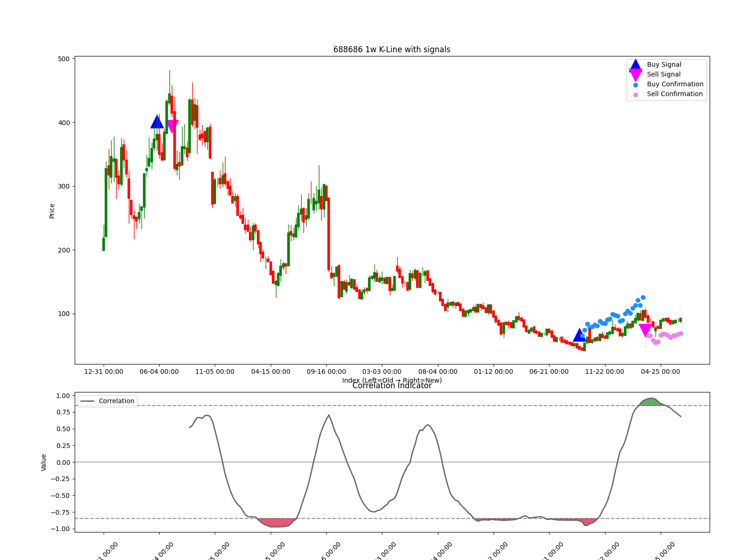
Task: Click the 0.25 correlation tick label
Action: (63, 446)
